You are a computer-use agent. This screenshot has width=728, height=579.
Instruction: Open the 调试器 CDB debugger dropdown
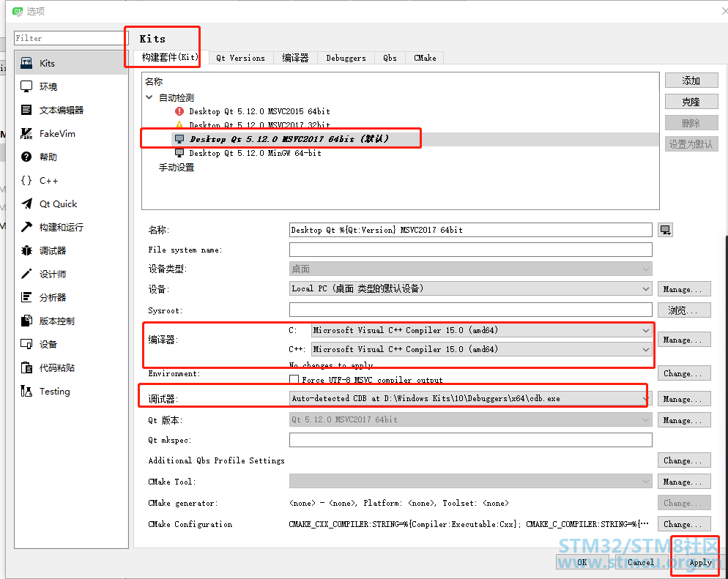[469, 399]
